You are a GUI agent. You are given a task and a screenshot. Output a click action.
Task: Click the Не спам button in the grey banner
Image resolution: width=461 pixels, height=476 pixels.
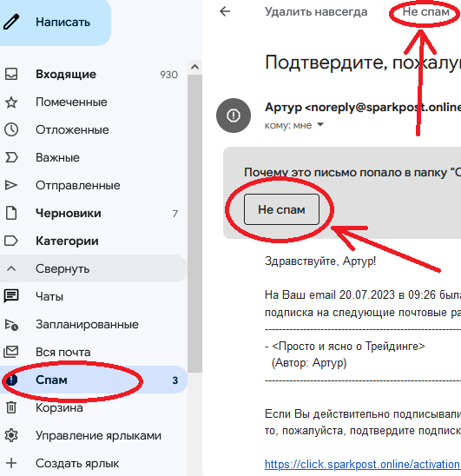(281, 209)
